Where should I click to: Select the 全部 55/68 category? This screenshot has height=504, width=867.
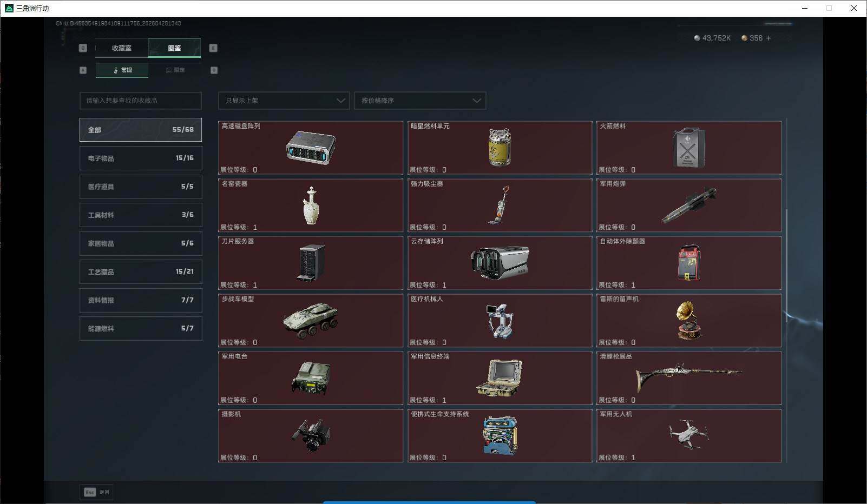tap(141, 130)
